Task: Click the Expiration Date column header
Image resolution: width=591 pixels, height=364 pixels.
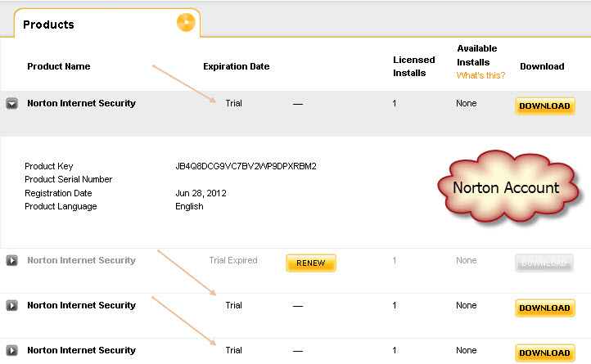Action: pos(237,66)
